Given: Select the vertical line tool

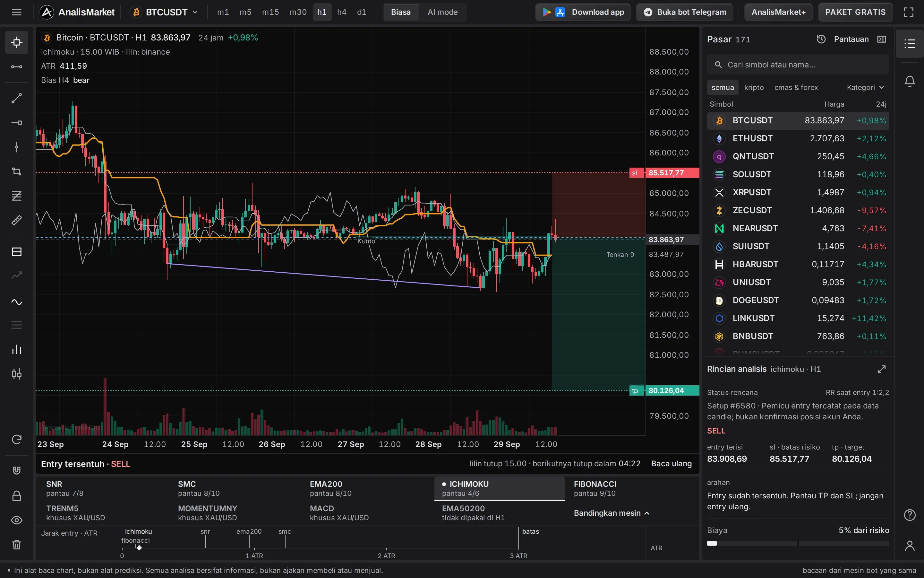Looking at the screenshot, I should [16, 147].
